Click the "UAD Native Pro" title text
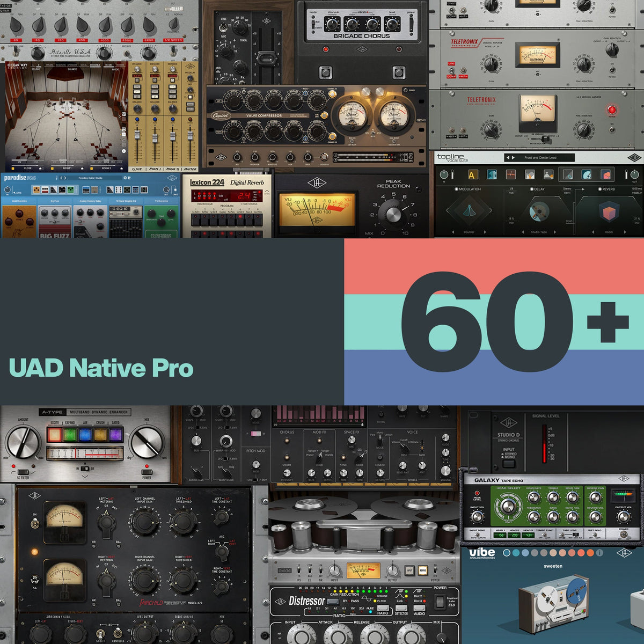This screenshot has width=644, height=644. coord(101,368)
